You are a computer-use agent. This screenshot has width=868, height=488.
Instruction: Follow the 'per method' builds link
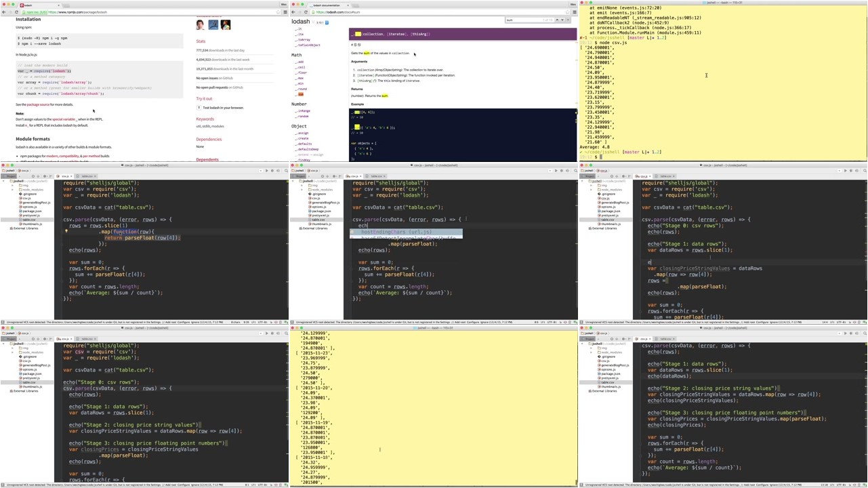[90, 156]
